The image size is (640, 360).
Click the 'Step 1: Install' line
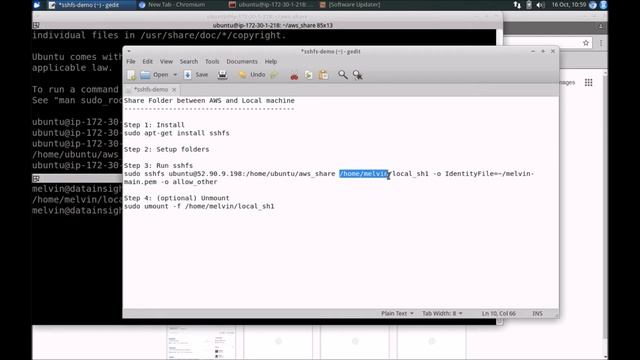click(154, 125)
